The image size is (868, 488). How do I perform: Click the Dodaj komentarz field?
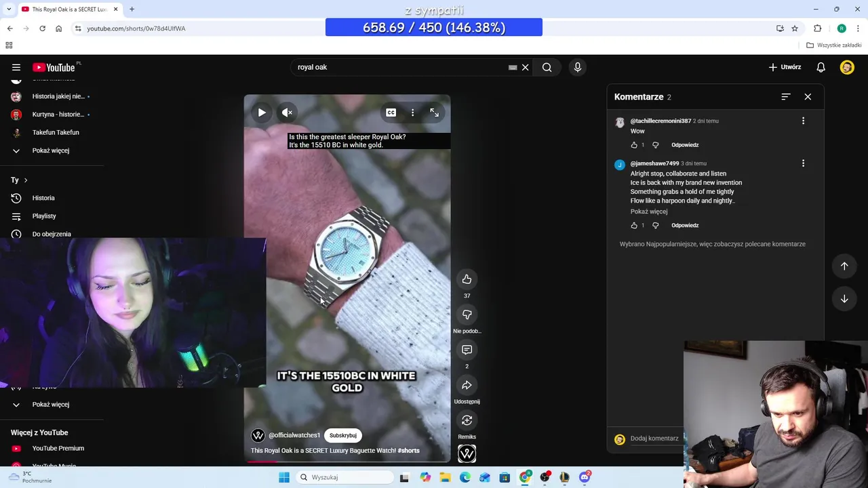(654, 439)
